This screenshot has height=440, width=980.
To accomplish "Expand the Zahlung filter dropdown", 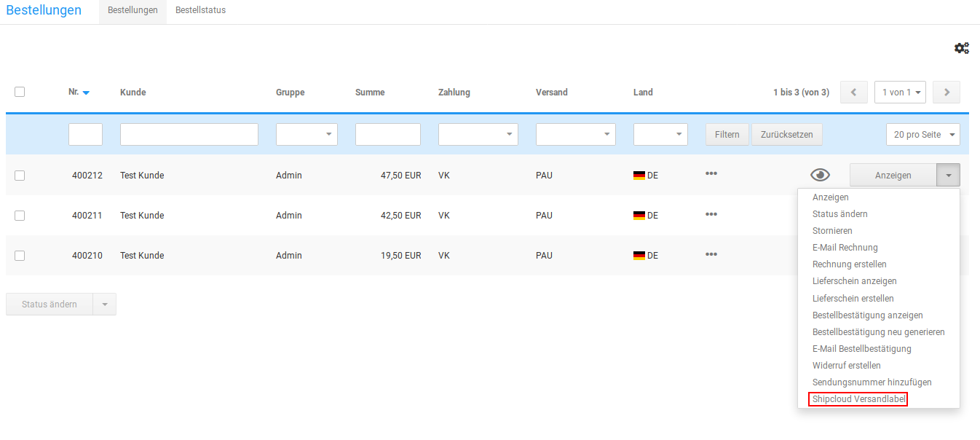I will [x=478, y=135].
